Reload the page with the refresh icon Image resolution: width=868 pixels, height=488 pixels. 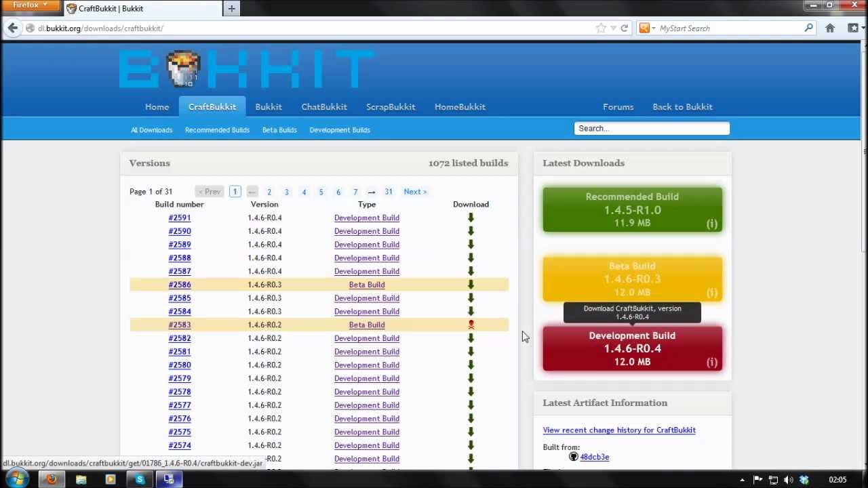tap(625, 28)
